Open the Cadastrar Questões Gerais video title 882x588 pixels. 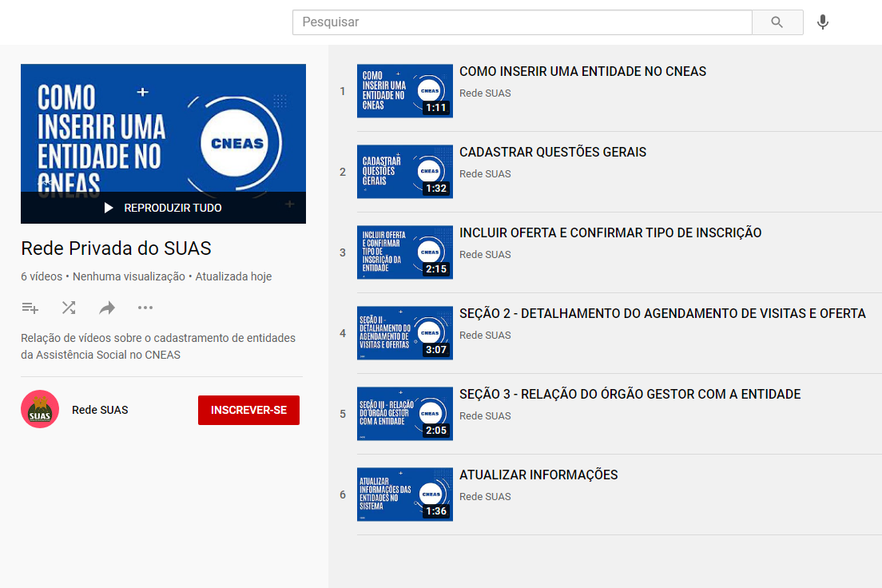tap(553, 153)
